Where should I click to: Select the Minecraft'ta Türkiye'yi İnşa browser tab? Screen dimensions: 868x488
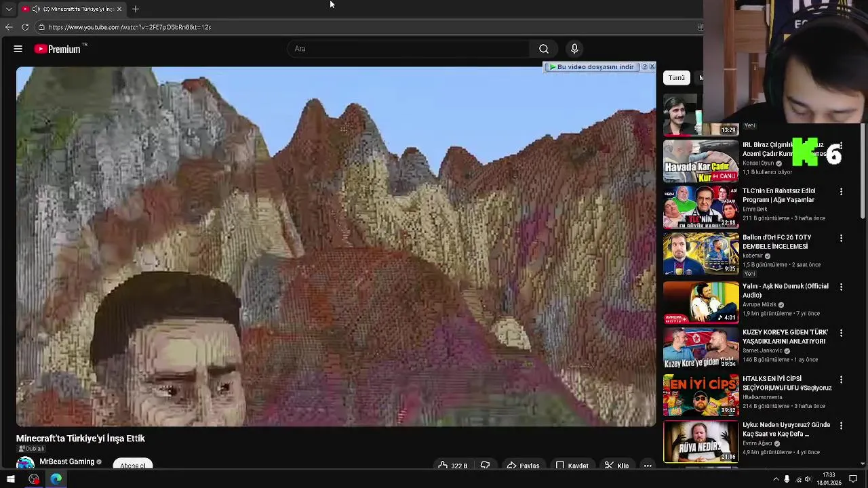pos(72,9)
